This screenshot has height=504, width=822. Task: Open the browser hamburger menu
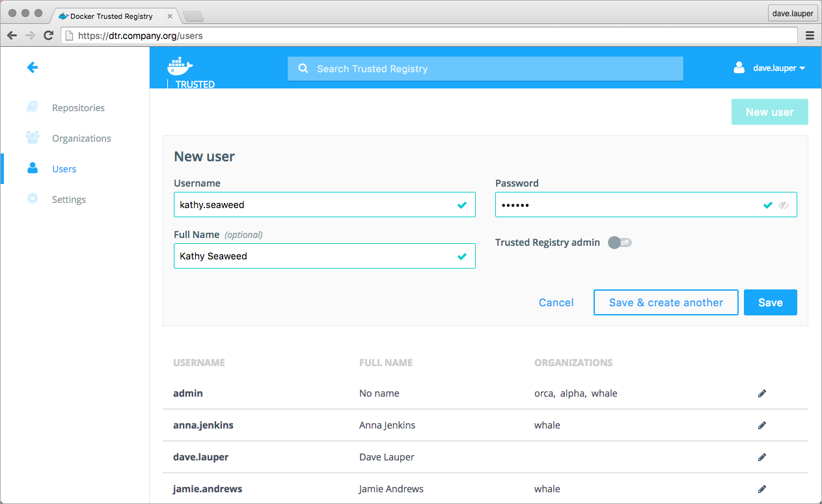point(810,36)
